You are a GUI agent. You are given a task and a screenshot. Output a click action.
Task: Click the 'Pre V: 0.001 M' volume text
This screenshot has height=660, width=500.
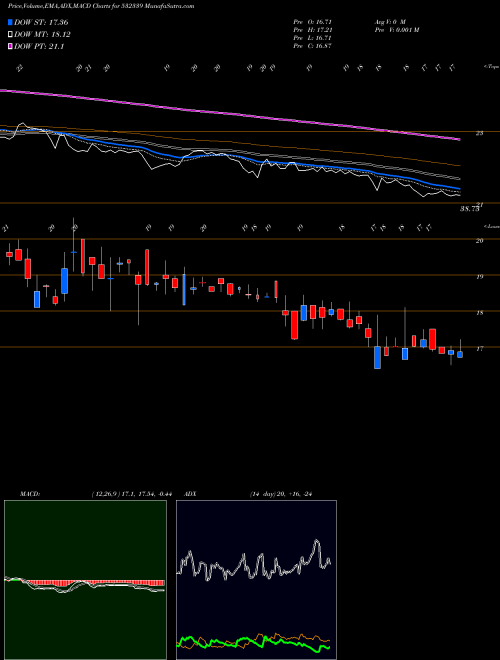pos(396,30)
